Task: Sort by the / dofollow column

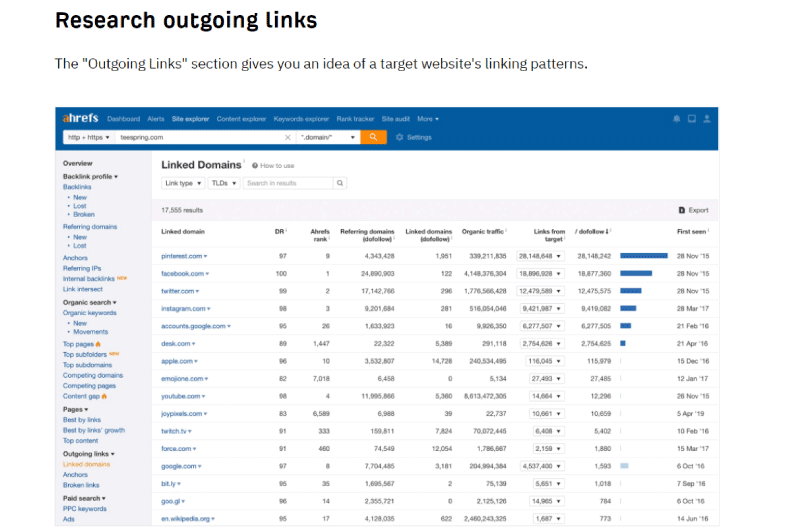Action: coord(592,232)
